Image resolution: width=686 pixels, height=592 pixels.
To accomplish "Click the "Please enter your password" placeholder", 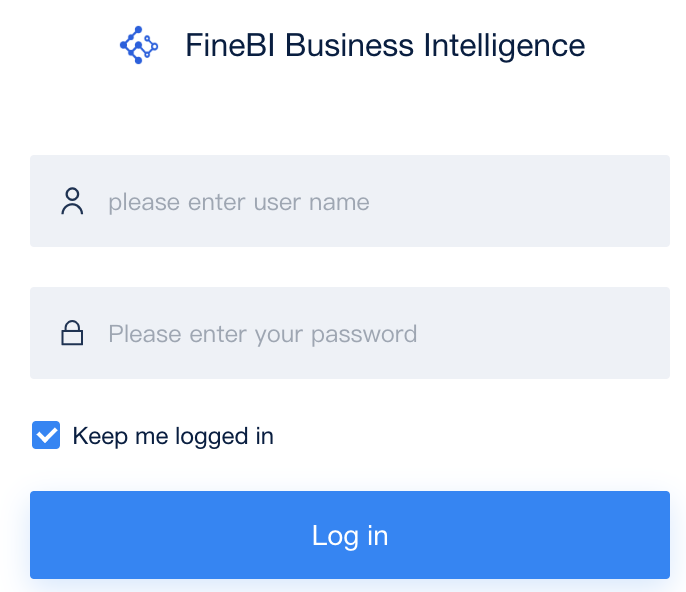I will pyautogui.click(x=262, y=334).
